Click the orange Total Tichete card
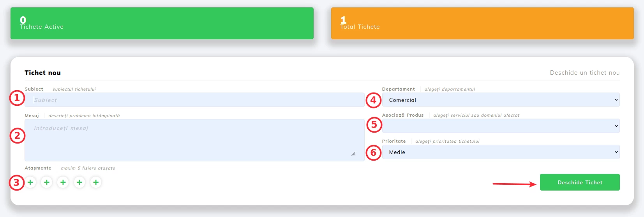This screenshot has width=644, height=217. click(482, 23)
